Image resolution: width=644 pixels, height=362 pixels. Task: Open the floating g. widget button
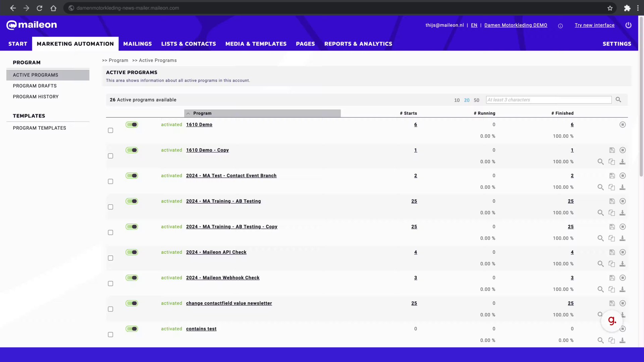tap(612, 321)
